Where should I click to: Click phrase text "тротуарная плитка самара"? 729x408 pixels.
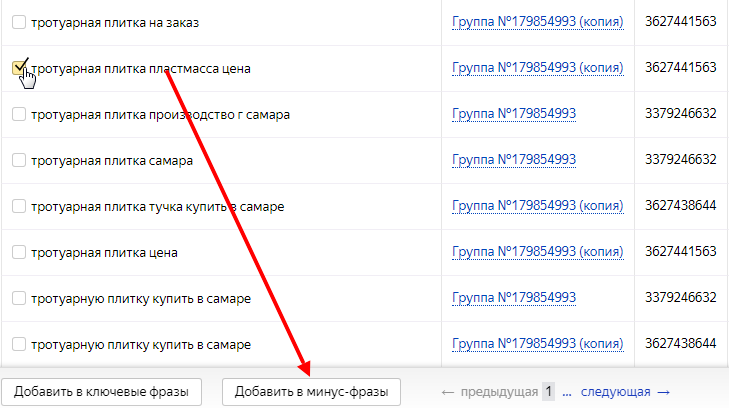coord(112,161)
